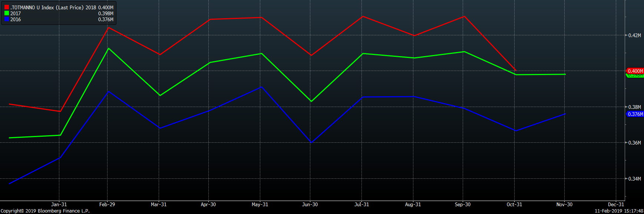Select the Feb-29 date on x-axis
Viewport: 644px width, 214px height.
(x=107, y=204)
